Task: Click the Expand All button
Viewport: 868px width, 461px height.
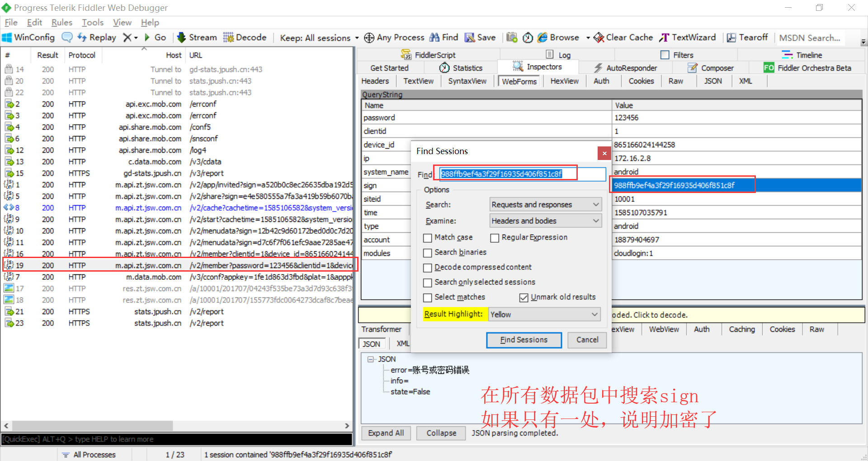Action: (x=386, y=433)
